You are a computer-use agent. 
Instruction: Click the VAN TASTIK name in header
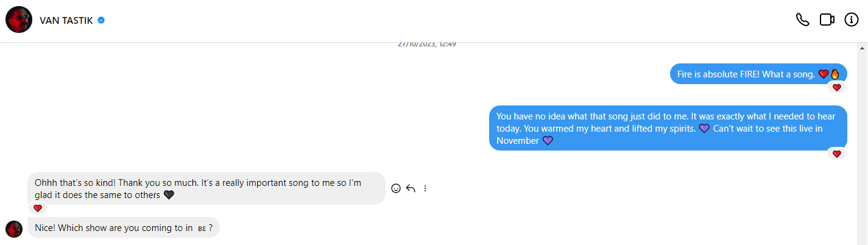[66, 20]
